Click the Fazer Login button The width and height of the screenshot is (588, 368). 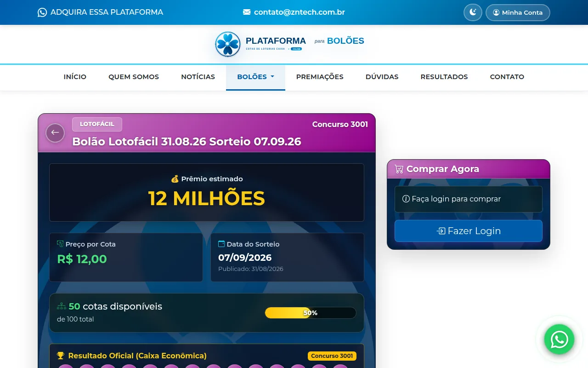[469, 231]
